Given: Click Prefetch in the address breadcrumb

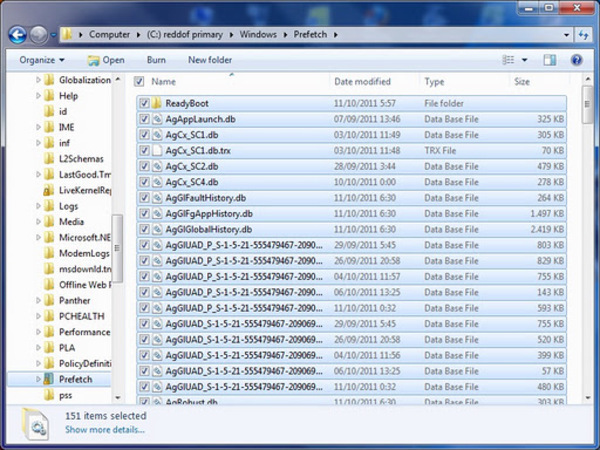Looking at the screenshot, I should pyautogui.click(x=310, y=34).
